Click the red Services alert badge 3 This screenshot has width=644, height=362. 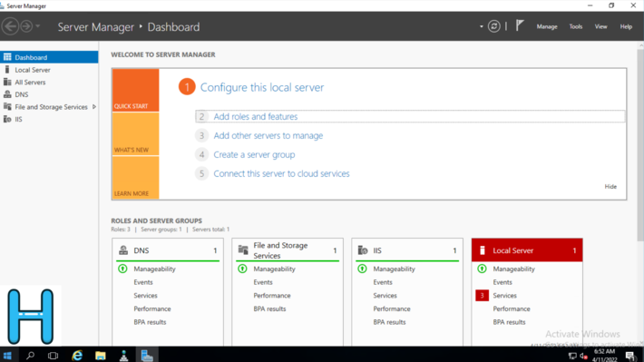483,296
